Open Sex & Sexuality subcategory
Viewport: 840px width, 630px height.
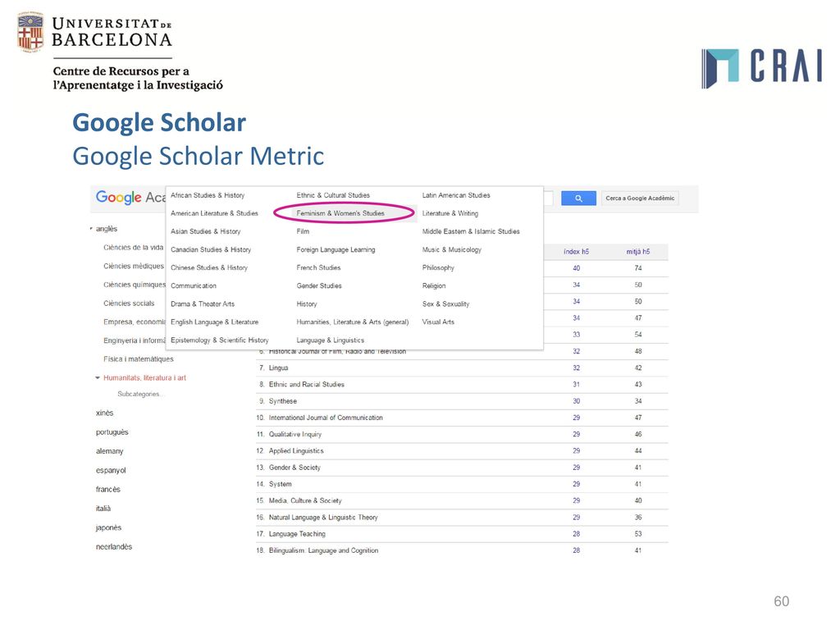(445, 304)
